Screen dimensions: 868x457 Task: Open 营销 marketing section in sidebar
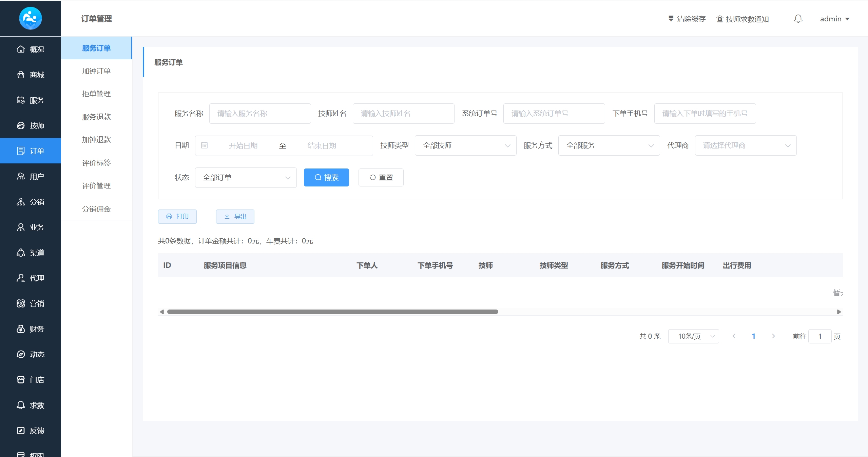pos(31,304)
